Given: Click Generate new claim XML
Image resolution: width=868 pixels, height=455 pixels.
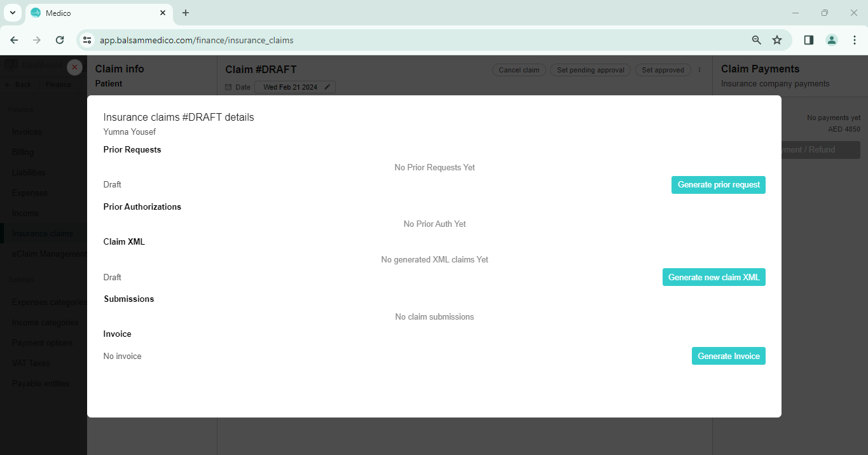Looking at the screenshot, I should tap(713, 277).
